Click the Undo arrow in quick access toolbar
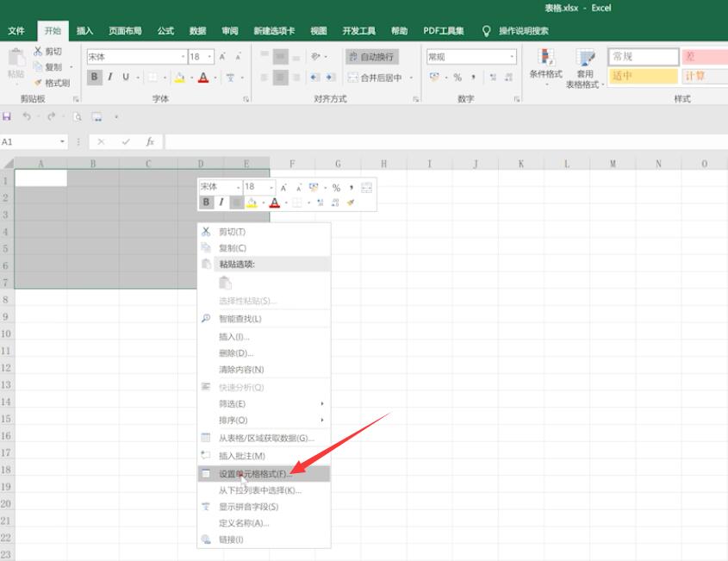Screen dimensions: 728x561 (x=27, y=116)
